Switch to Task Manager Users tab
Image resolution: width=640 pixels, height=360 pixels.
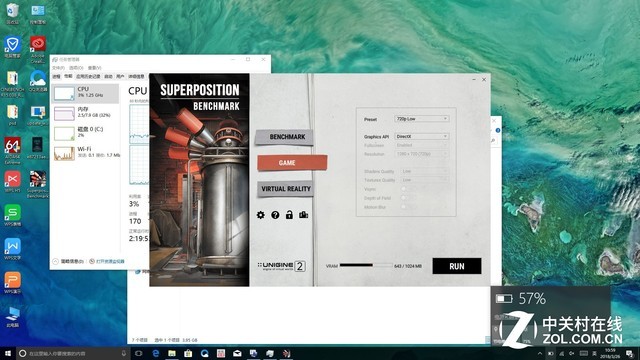[x=120, y=76]
